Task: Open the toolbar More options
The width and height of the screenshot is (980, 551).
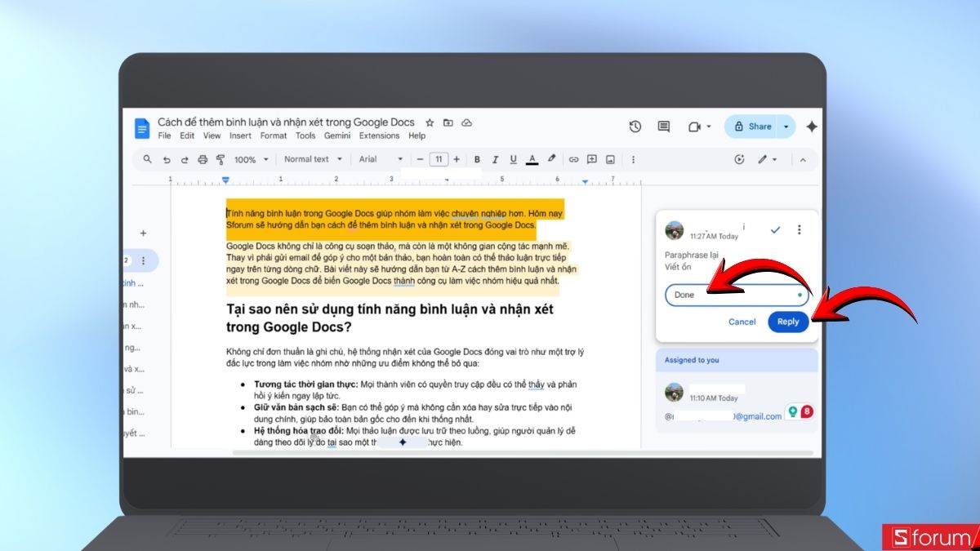Action: click(x=633, y=159)
